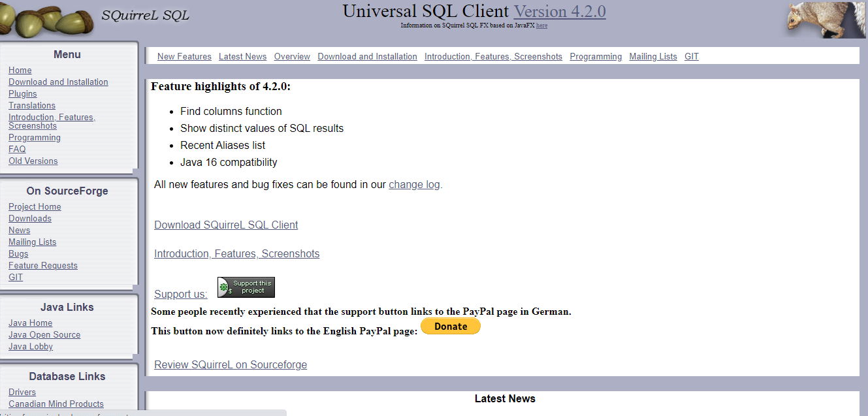This screenshot has height=416, width=868.
Task: Open Java Home under Java Links
Action: [30, 323]
